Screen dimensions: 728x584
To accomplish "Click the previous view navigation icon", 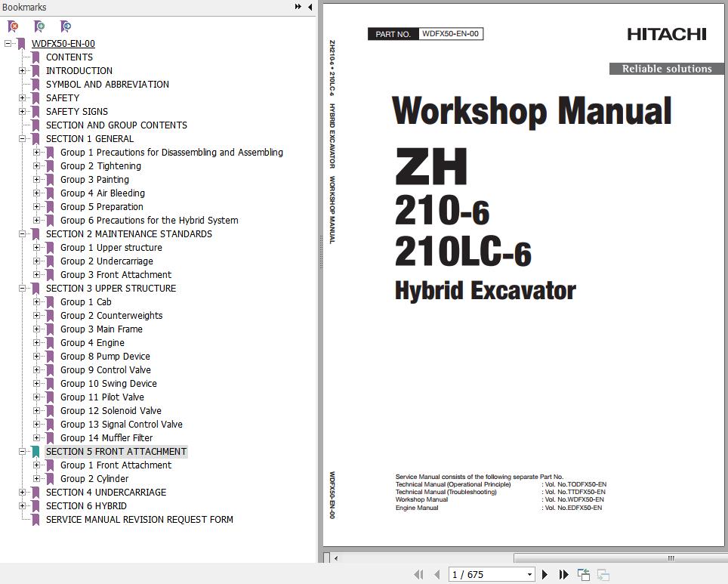I will (x=584, y=575).
